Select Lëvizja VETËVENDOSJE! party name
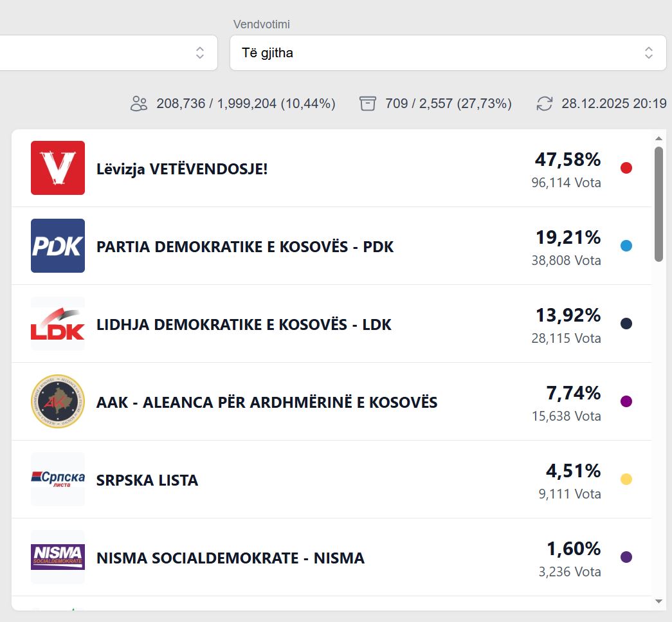 click(x=182, y=169)
